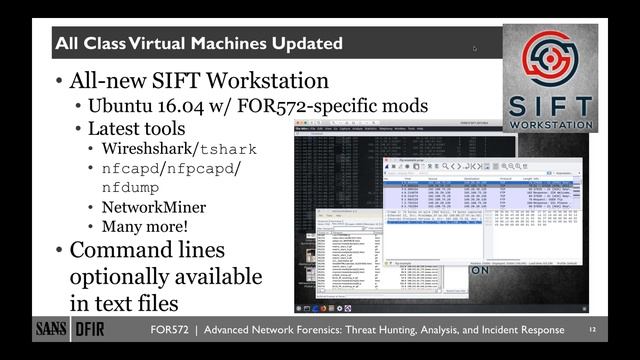640x360 pixels.
Task: Click the SIFT Workstation logo image
Action: click(x=550, y=78)
